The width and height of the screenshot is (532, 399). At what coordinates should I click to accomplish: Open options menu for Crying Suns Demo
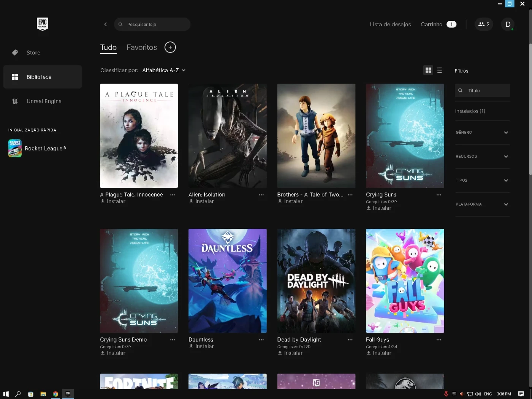(x=173, y=340)
